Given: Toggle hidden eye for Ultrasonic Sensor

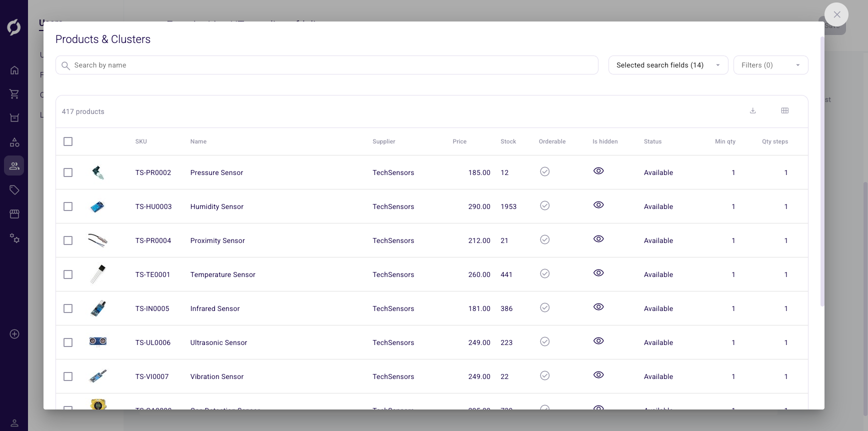Looking at the screenshot, I should pos(598,341).
